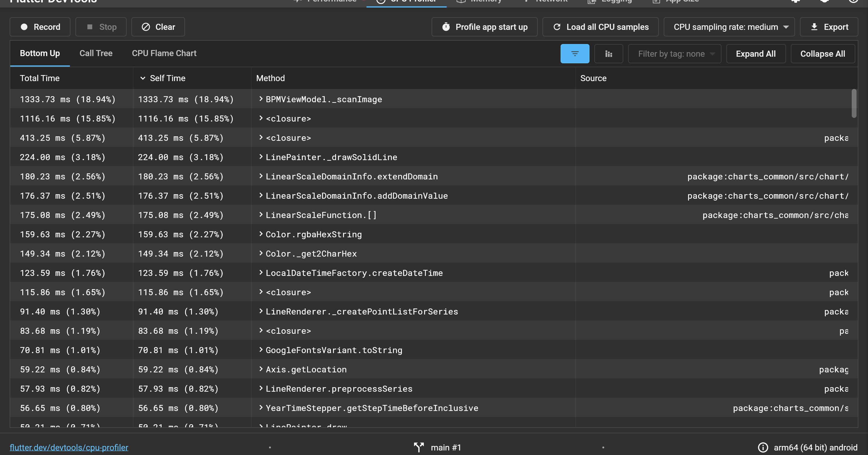The image size is (868, 455).
Task: Switch to the Bottom Up tab
Action: pyautogui.click(x=40, y=53)
